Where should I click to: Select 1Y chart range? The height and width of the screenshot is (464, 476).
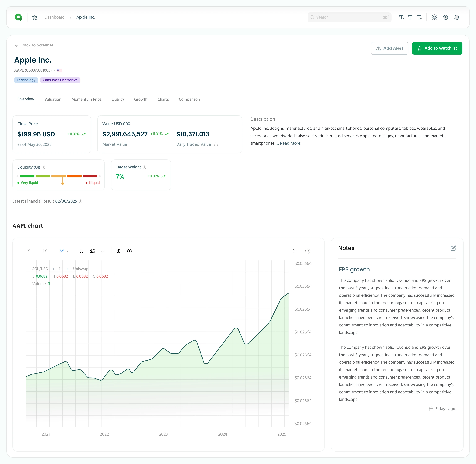[28, 251]
